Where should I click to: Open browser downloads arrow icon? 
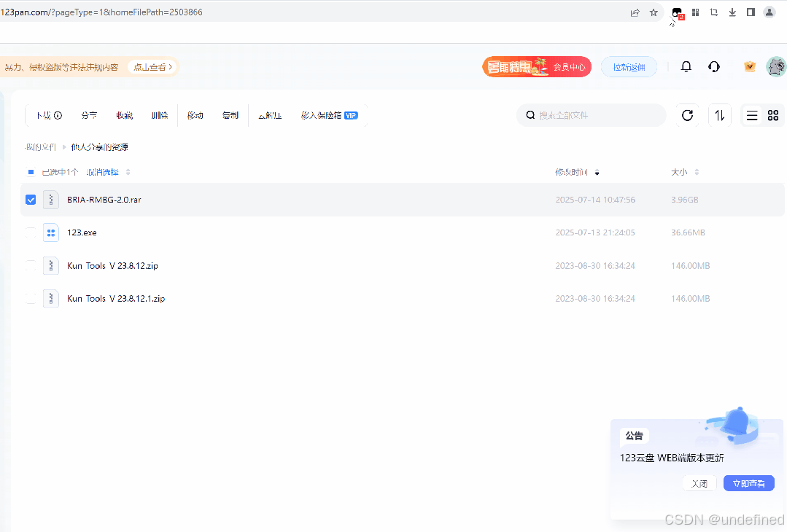(x=732, y=12)
